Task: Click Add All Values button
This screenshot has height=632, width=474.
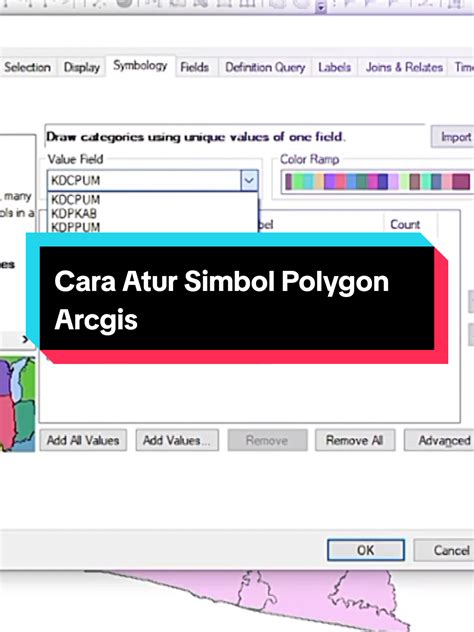Action: (83, 440)
